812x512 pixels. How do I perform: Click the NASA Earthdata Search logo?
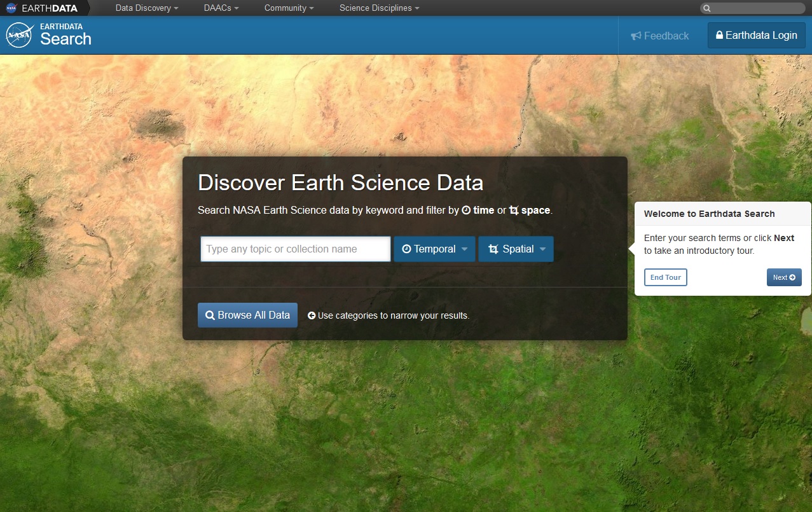tap(19, 35)
